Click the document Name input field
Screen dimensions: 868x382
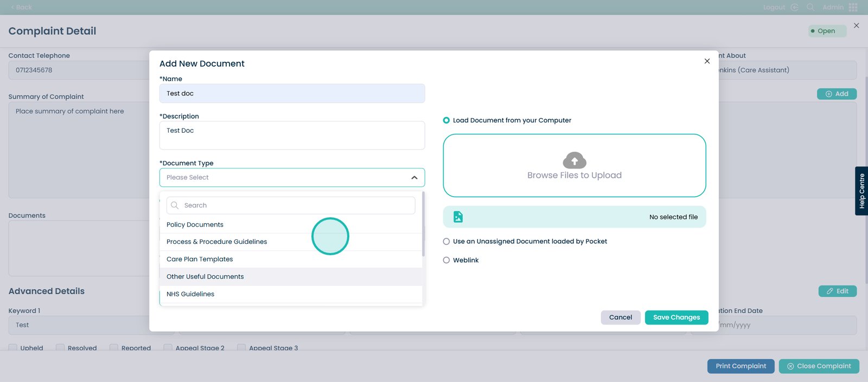(292, 94)
